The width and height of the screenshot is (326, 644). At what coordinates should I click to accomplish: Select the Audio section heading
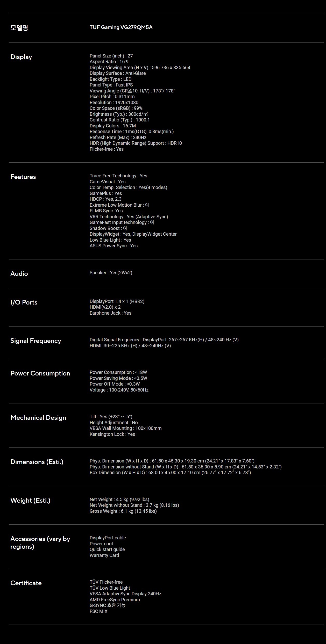(19, 273)
